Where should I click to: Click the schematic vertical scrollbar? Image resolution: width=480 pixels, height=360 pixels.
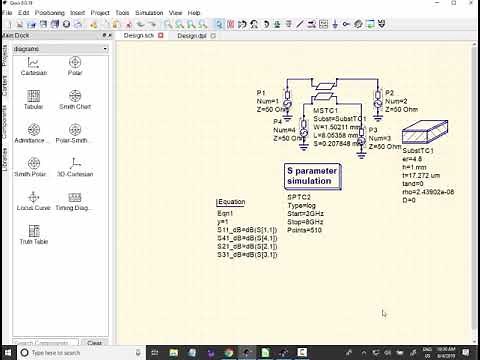[475, 187]
